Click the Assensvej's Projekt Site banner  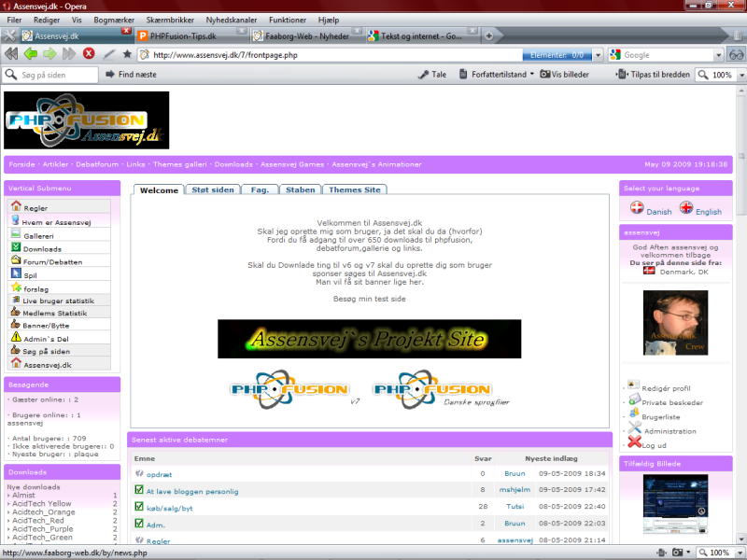(369, 339)
